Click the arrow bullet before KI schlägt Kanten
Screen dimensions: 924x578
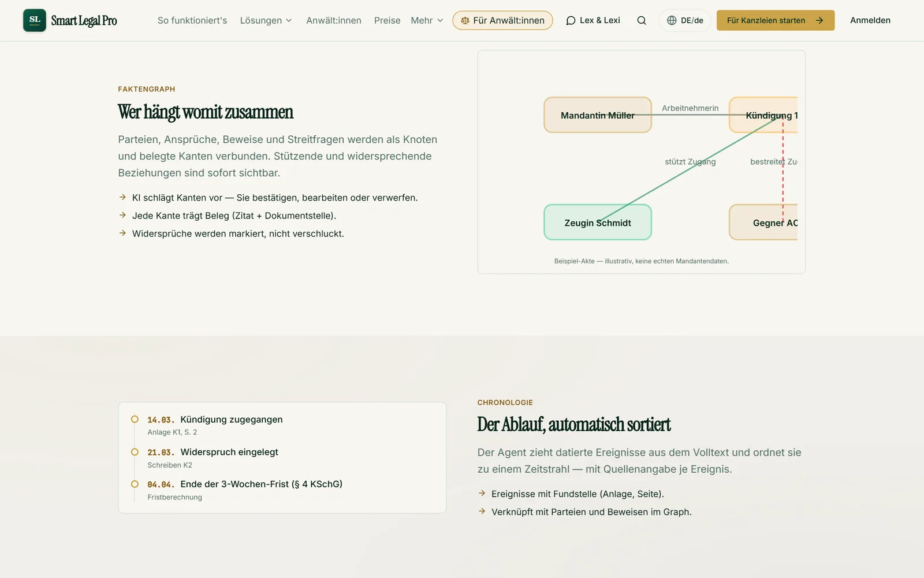(x=122, y=197)
